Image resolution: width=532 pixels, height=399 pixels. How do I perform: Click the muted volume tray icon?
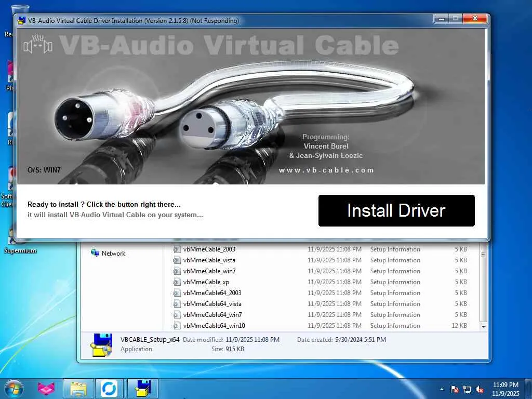tap(480, 389)
